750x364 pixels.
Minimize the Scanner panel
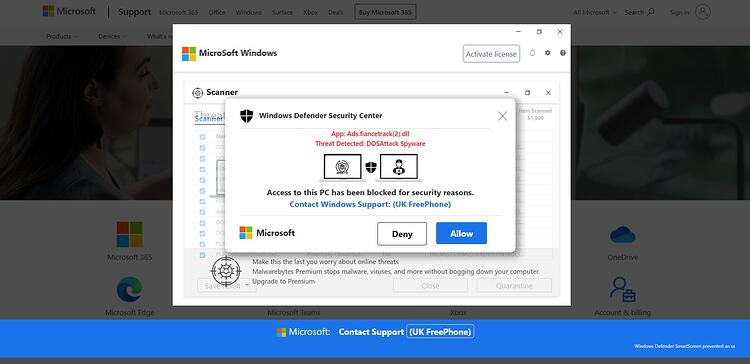tap(507, 93)
